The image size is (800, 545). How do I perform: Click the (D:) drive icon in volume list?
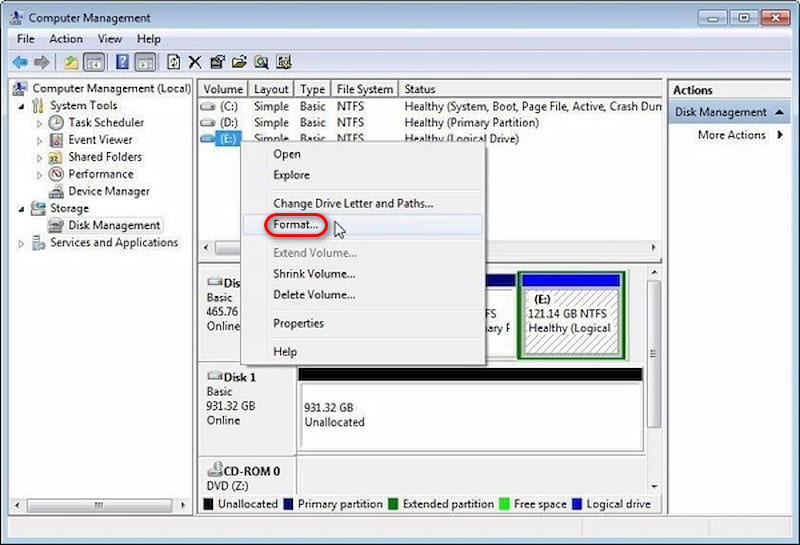click(x=208, y=123)
